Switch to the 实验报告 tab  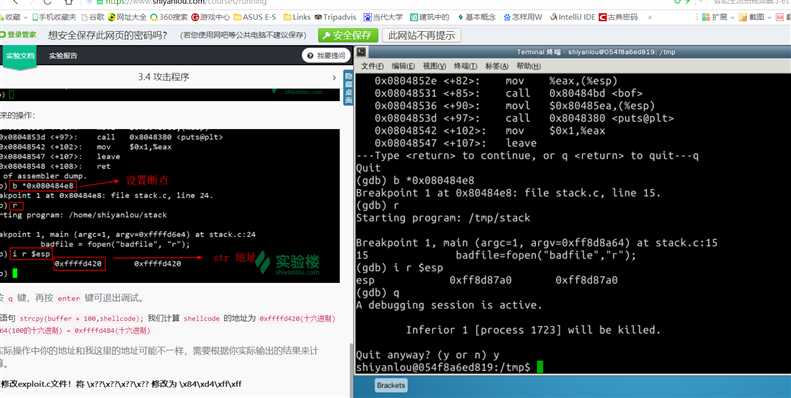coord(63,55)
